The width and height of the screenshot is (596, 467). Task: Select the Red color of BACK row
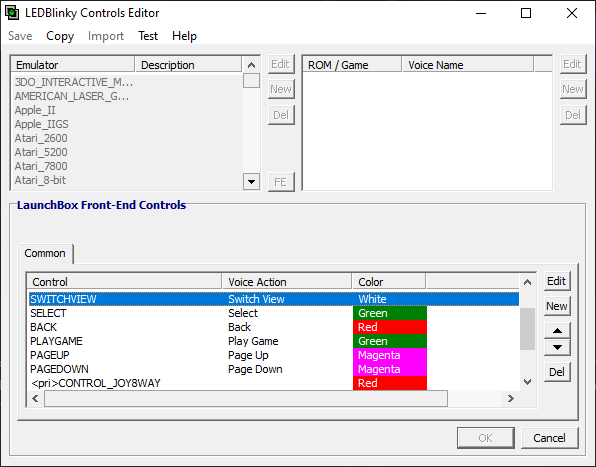pos(390,327)
